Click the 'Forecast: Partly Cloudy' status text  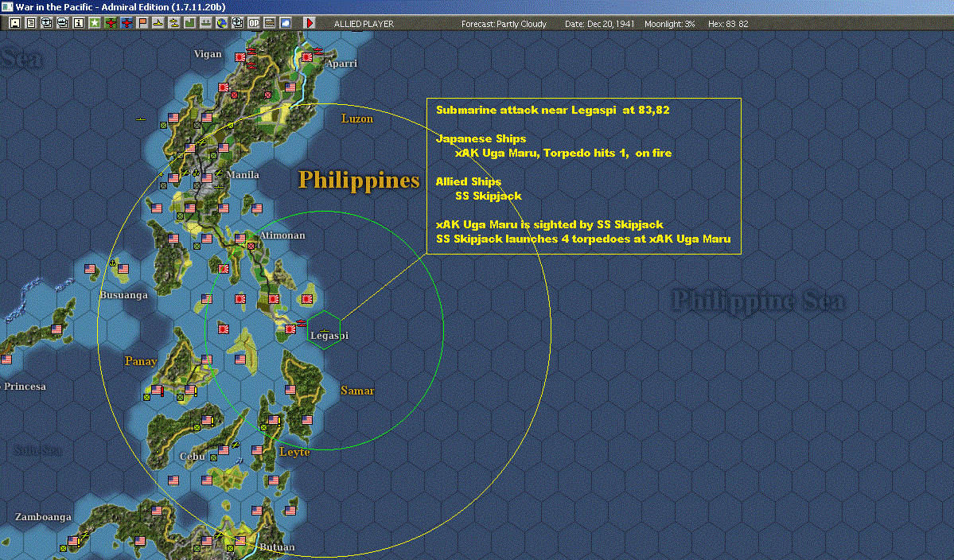pos(504,24)
